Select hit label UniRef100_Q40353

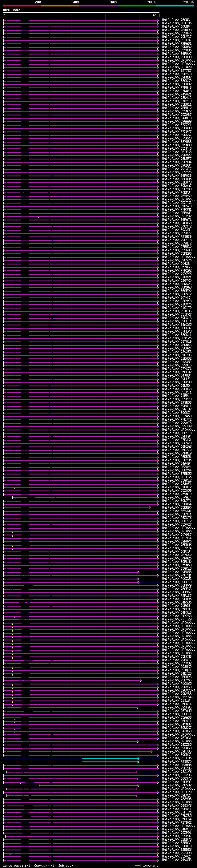[177, 860]
